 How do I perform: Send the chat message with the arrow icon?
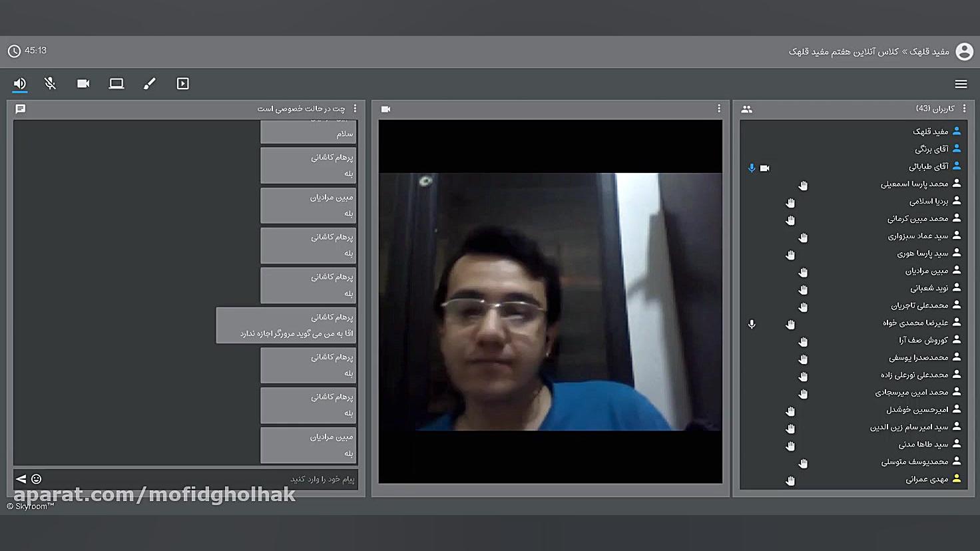point(21,479)
